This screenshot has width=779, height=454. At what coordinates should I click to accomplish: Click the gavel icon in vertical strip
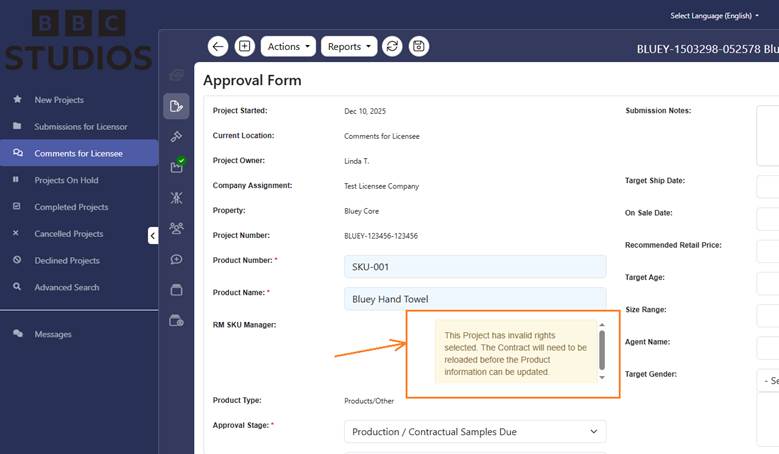coord(176,137)
